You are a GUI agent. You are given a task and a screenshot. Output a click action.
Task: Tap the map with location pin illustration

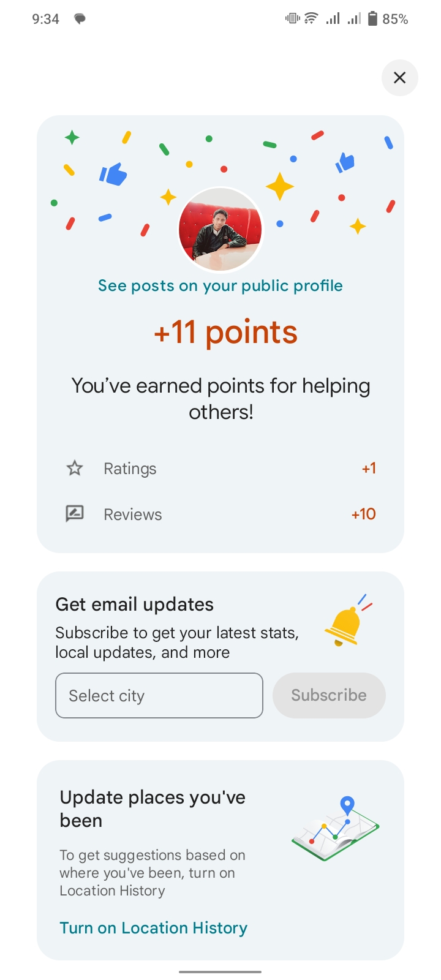click(336, 828)
